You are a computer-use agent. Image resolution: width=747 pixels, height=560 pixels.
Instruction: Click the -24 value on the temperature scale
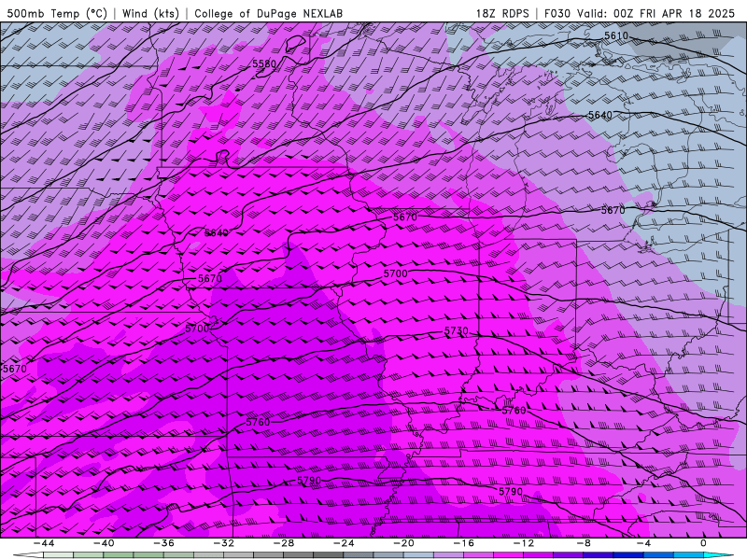coord(344,543)
